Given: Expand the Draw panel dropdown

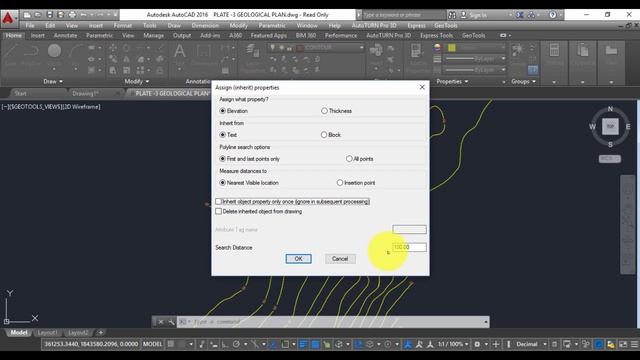Looking at the screenshot, I should [53, 82].
